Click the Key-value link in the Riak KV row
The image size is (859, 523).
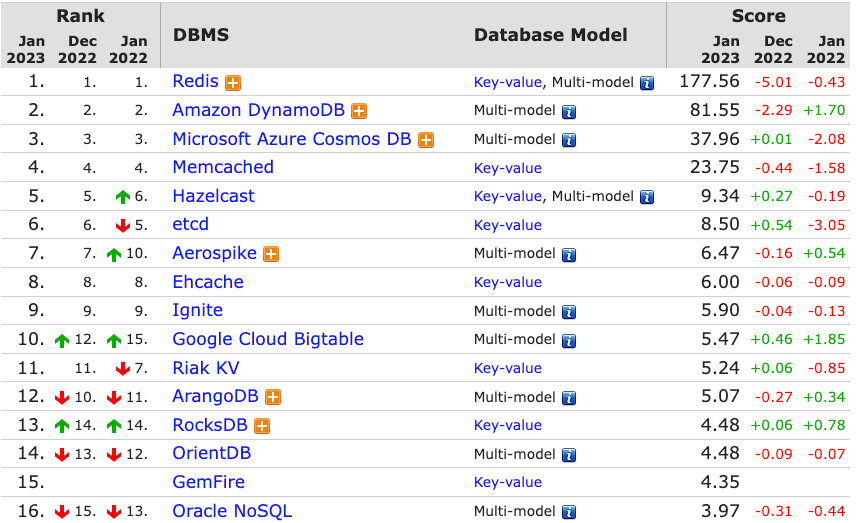[x=508, y=368]
